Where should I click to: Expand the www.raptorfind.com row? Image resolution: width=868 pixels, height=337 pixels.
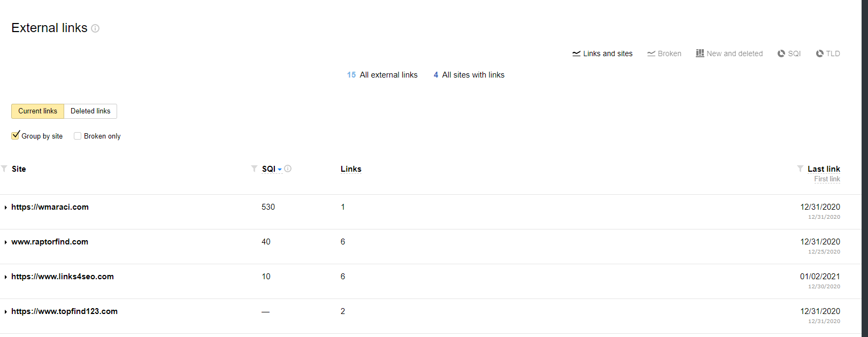point(5,242)
